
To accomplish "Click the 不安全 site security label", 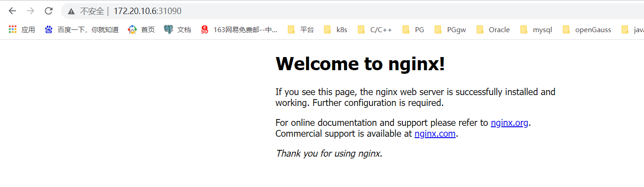I will pyautogui.click(x=92, y=11).
